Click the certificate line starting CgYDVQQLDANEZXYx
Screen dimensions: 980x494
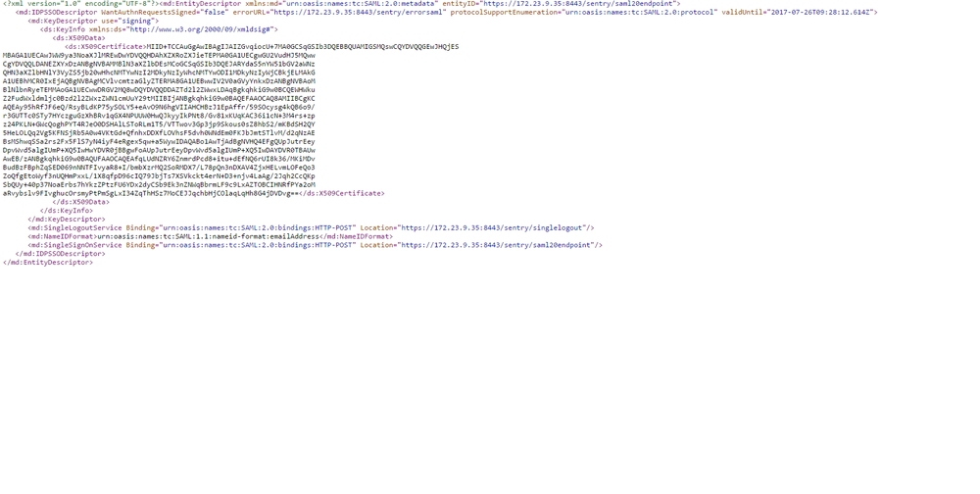(159, 64)
